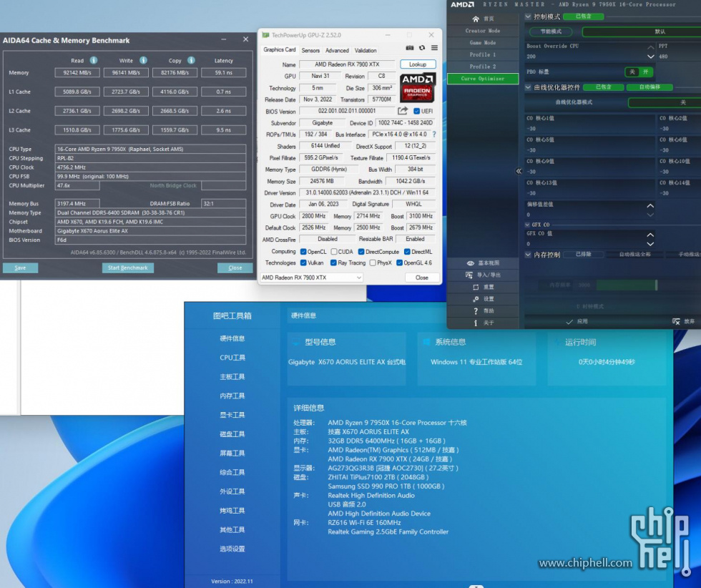Increase the 偏移值差值 value

pyautogui.click(x=650, y=206)
